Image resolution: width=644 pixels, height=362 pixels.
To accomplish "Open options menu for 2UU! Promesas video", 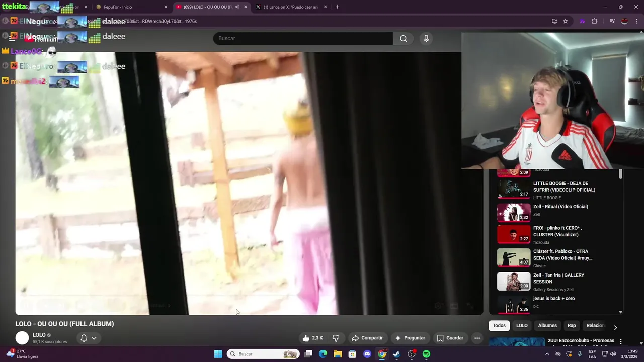I will click(x=621, y=341).
